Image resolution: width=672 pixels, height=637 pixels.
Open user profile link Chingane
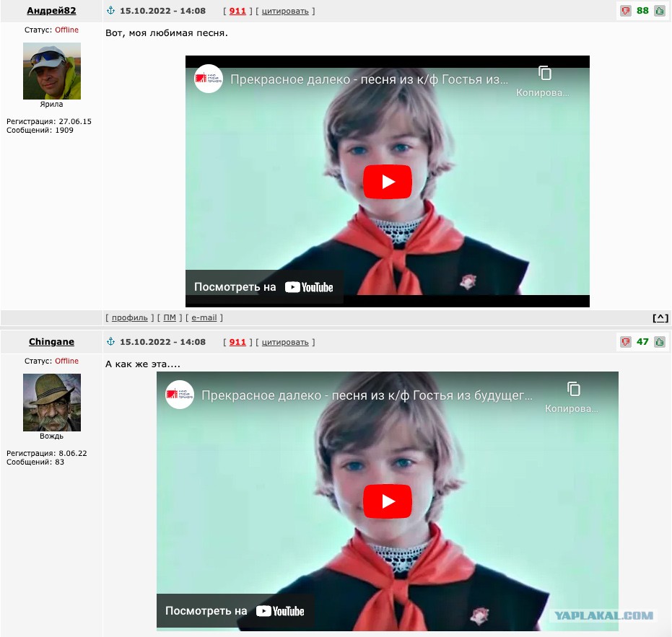tap(51, 342)
